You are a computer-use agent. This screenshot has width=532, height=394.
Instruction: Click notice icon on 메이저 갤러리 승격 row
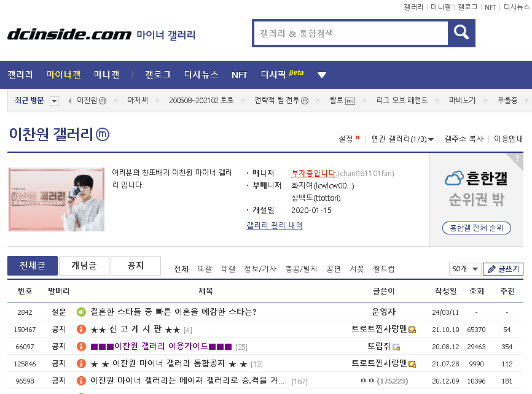tap(81, 380)
